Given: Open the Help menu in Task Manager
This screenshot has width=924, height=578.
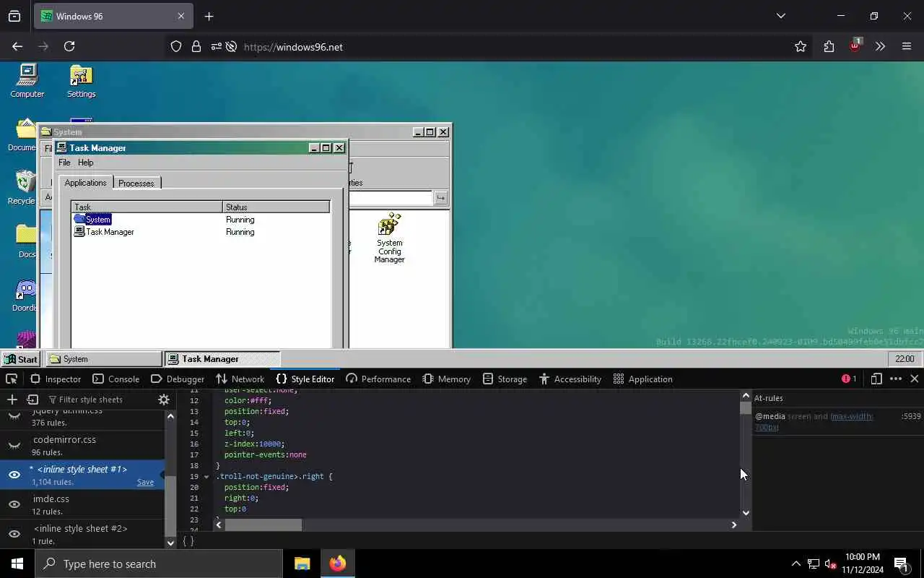Looking at the screenshot, I should [86, 163].
